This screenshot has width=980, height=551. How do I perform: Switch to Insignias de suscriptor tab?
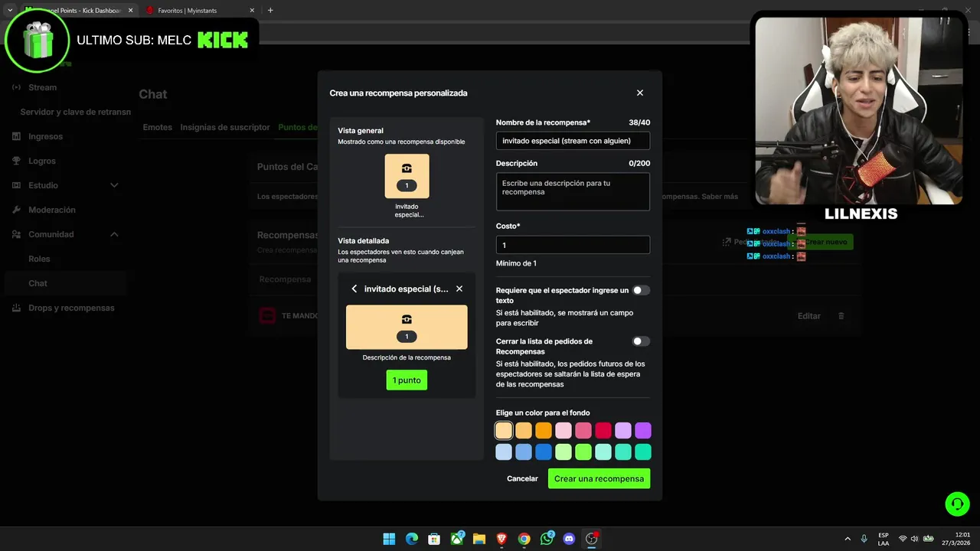click(x=225, y=127)
